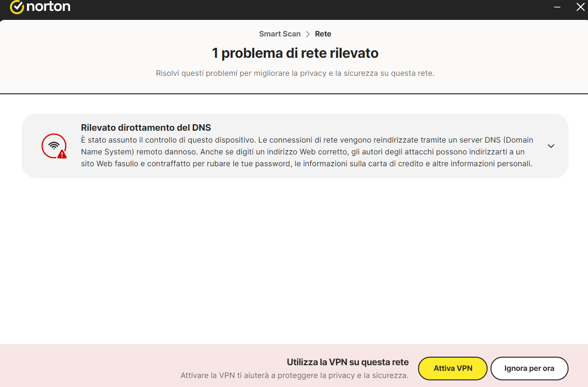This screenshot has height=387, width=588.
Task: Click the DNS hijacking description paragraph
Action: (308, 152)
